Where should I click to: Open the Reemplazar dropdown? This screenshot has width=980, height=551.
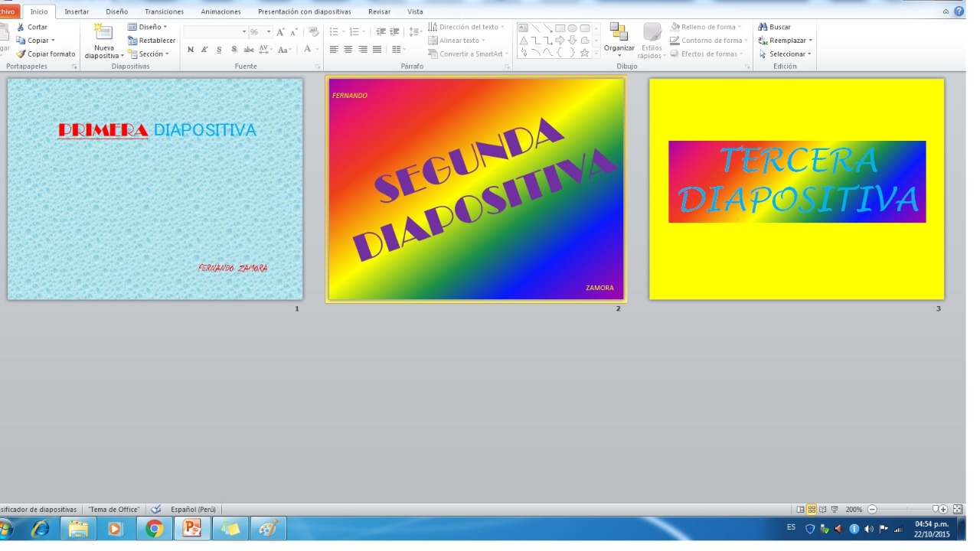786,41
